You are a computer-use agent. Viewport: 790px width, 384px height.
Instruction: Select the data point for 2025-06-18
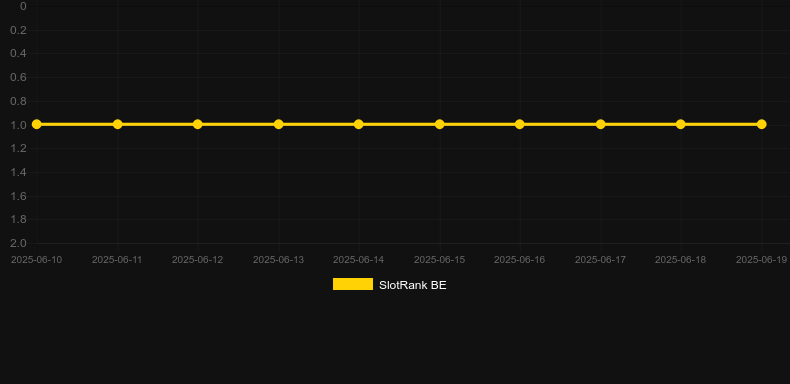click(681, 124)
